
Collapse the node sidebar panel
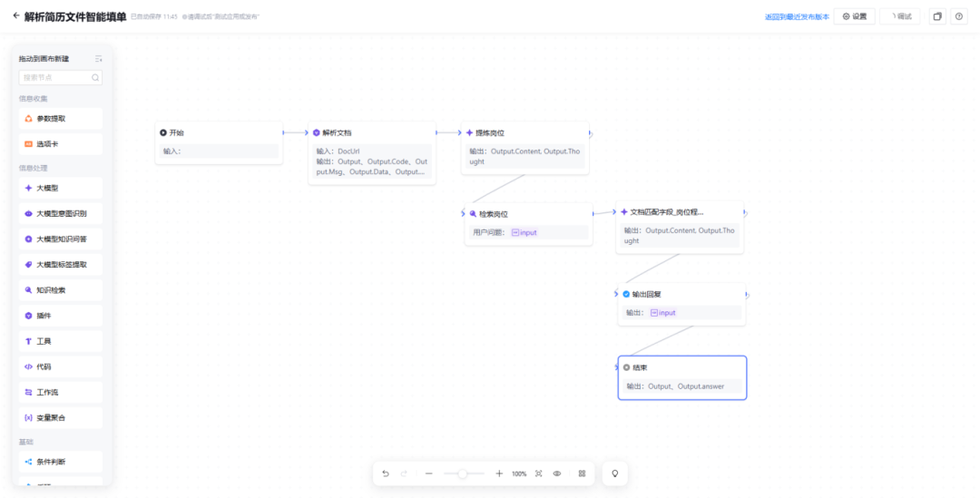pos(98,59)
